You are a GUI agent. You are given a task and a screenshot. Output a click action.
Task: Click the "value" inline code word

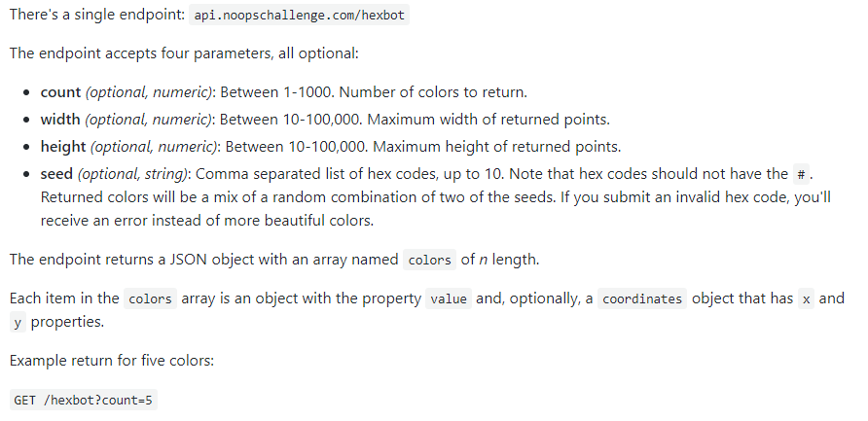tap(449, 298)
